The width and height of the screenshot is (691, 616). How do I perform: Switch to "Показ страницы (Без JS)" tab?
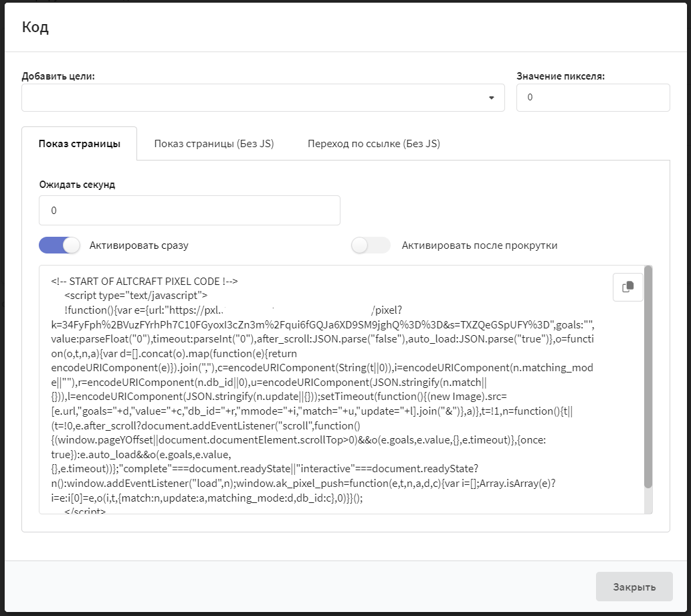(214, 144)
